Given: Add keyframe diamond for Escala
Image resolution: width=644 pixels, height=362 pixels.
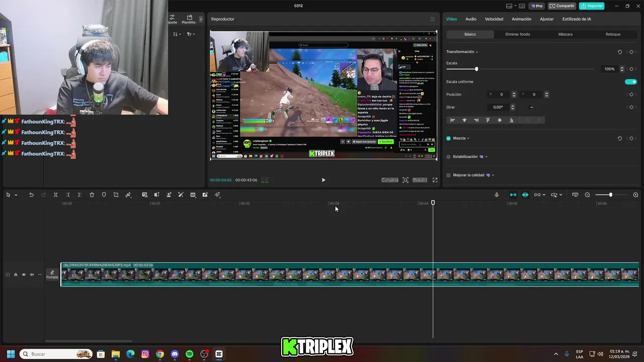Looking at the screenshot, I should click(x=631, y=69).
